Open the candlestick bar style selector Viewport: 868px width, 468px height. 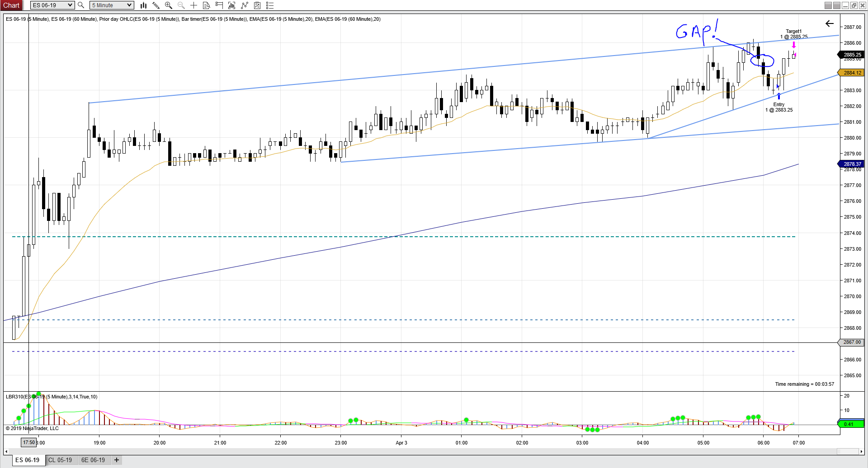[x=143, y=5]
